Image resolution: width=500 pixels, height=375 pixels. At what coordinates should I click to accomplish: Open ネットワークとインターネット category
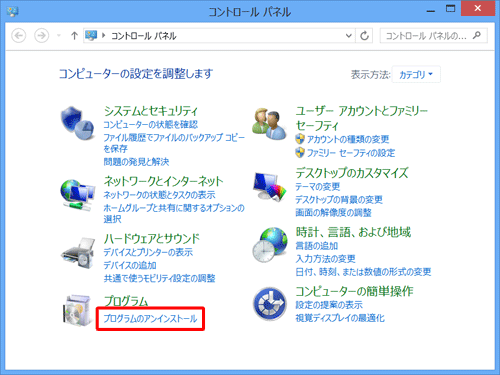pos(163,181)
